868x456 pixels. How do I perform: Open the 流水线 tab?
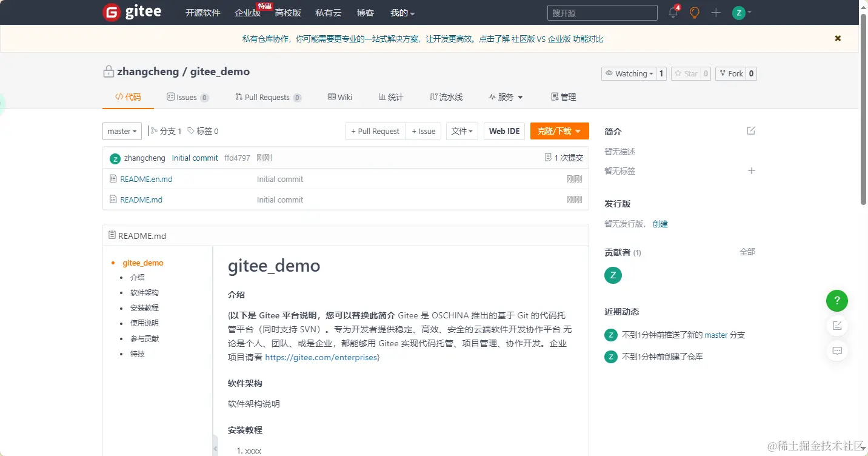click(446, 97)
